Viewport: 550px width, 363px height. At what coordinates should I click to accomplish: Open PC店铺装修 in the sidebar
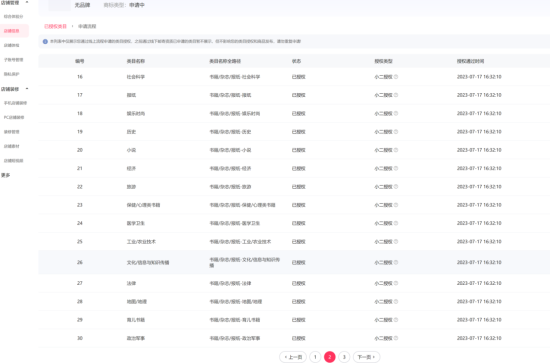(14, 117)
